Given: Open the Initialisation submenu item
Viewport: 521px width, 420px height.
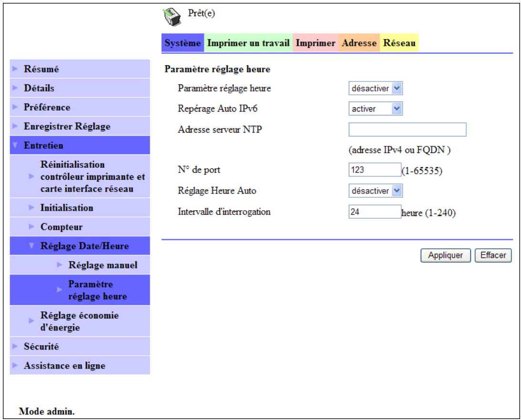Looking at the screenshot, I should [x=80, y=207].
